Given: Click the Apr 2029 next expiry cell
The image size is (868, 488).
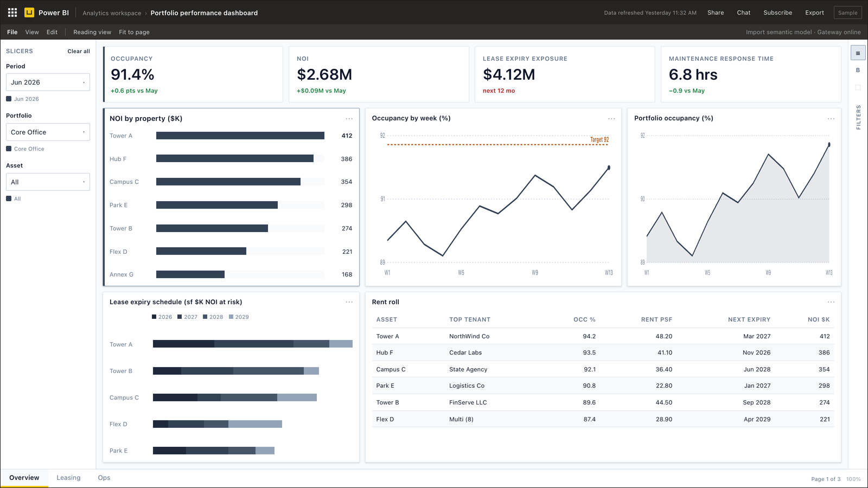Looking at the screenshot, I should coord(757,419).
